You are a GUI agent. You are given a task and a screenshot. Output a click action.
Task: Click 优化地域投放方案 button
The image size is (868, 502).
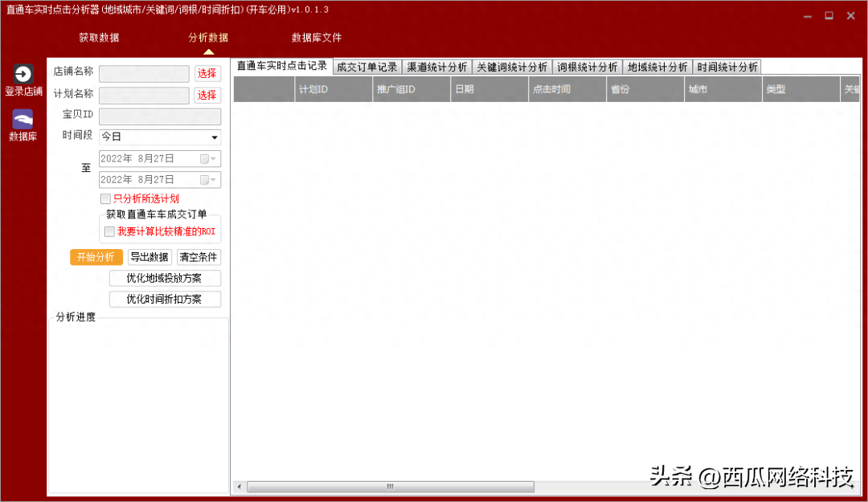click(x=164, y=278)
